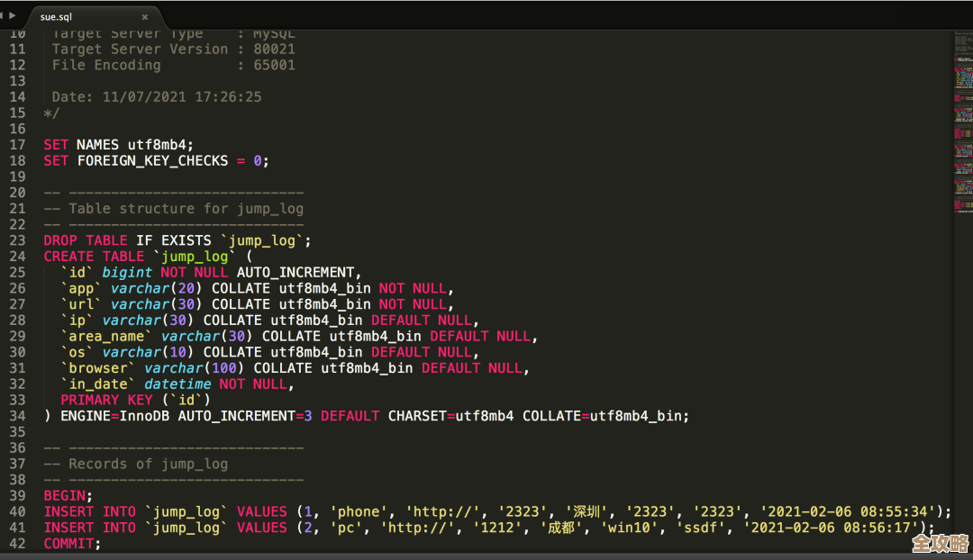Click the 'phone' value in first INSERT
Image resolution: width=973 pixels, height=560 pixels.
[x=359, y=511]
